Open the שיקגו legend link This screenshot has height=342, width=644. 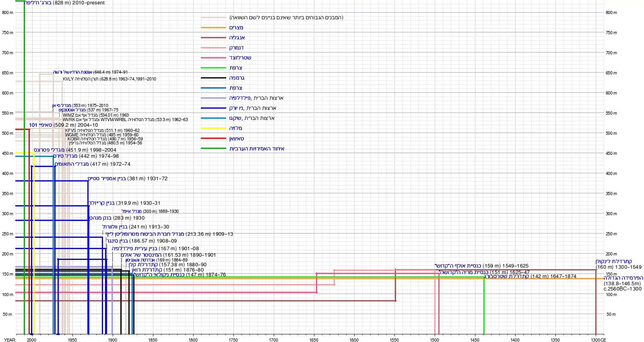pyautogui.click(x=235, y=118)
